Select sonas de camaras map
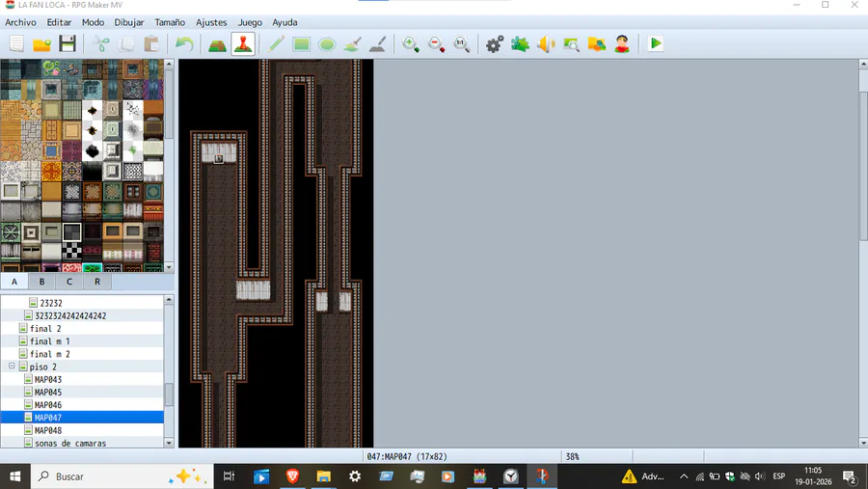Image resolution: width=868 pixels, height=489 pixels. [x=70, y=443]
